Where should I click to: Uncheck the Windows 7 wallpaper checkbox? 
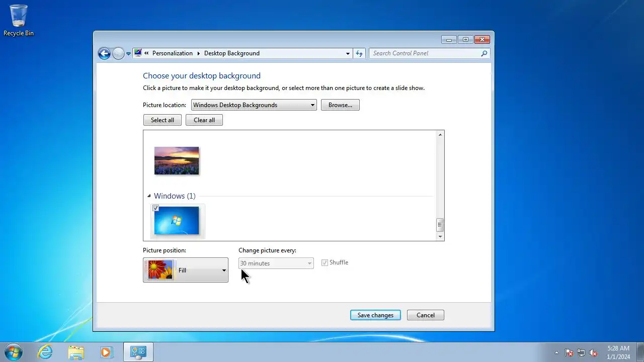pyautogui.click(x=156, y=208)
